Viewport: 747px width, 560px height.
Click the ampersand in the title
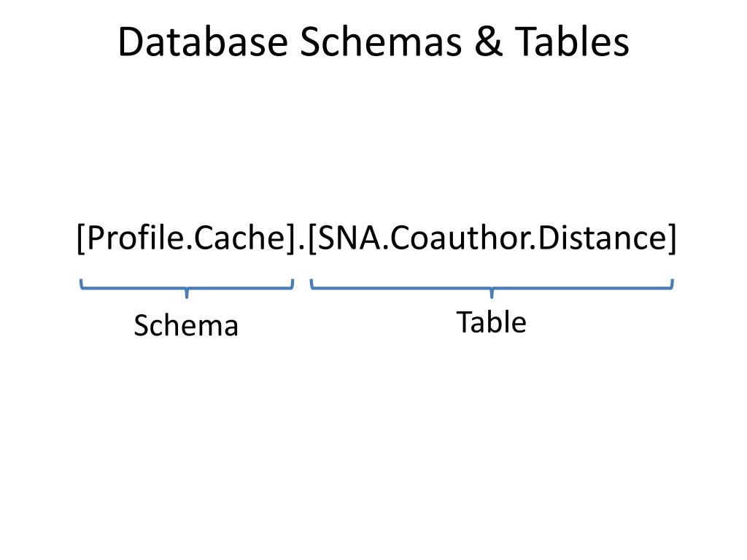(488, 42)
